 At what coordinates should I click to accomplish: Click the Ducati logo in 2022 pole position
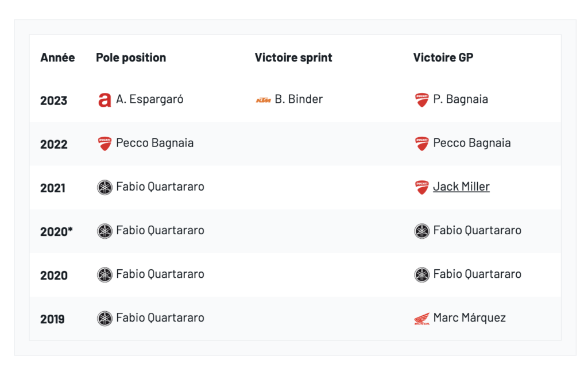(104, 144)
